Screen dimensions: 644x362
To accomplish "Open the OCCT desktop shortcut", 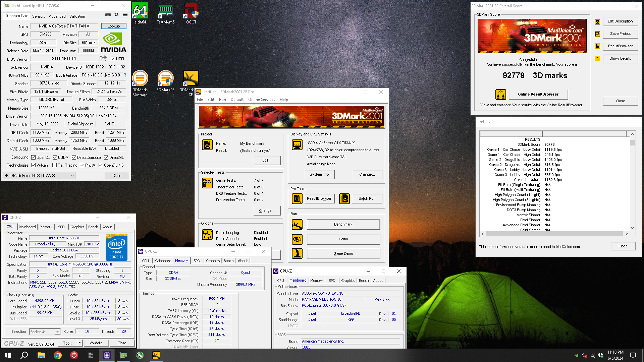I will [191, 14].
